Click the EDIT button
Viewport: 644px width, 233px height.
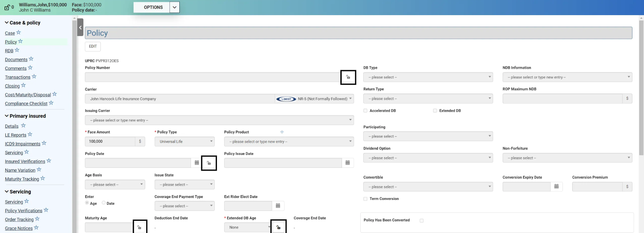(93, 46)
